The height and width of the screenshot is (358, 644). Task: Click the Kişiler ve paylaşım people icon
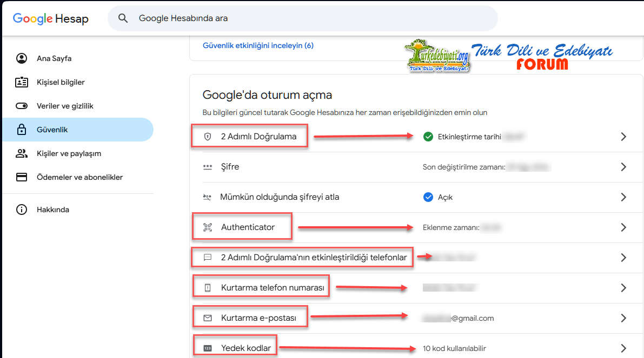point(22,153)
